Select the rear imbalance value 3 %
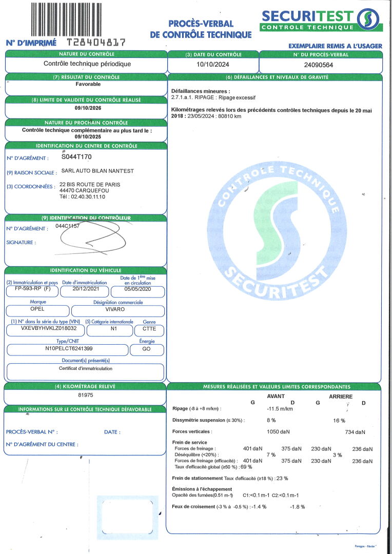This screenshot has height=554, width=392. pos(338,455)
